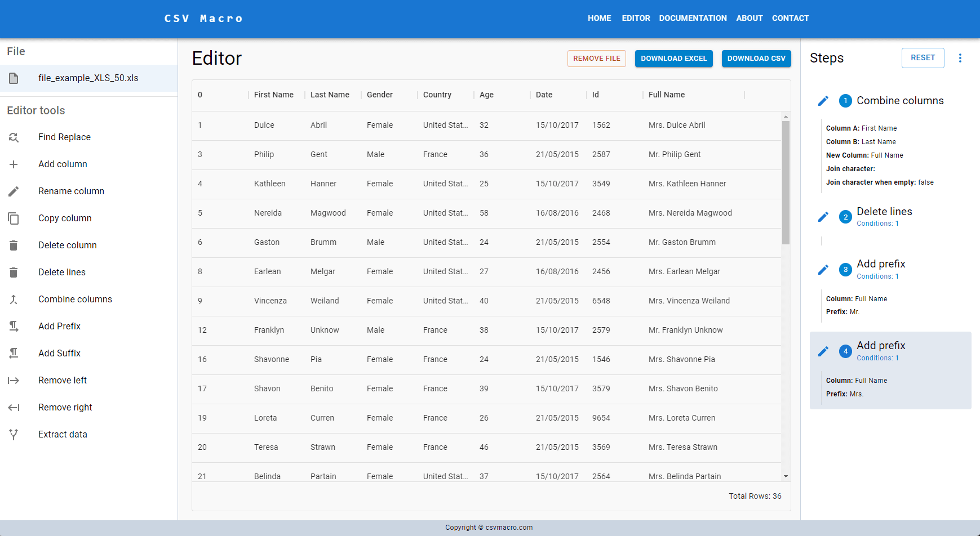
Task: Click the Full Name column header
Action: 667,95
